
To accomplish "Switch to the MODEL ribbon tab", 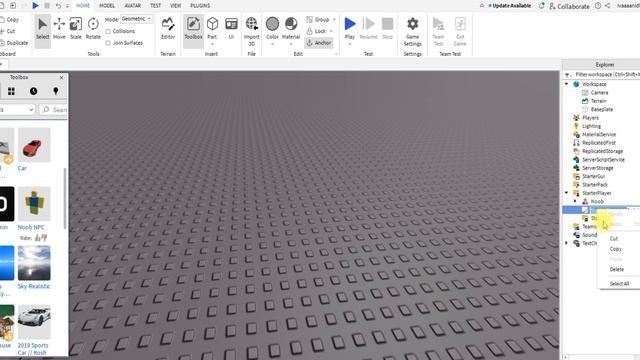I will (107, 6).
